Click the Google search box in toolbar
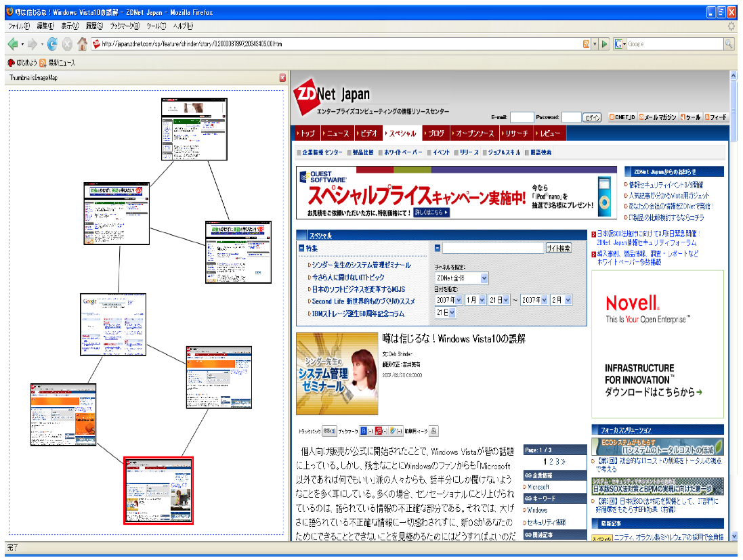This screenshot has width=743, height=560. click(x=675, y=44)
